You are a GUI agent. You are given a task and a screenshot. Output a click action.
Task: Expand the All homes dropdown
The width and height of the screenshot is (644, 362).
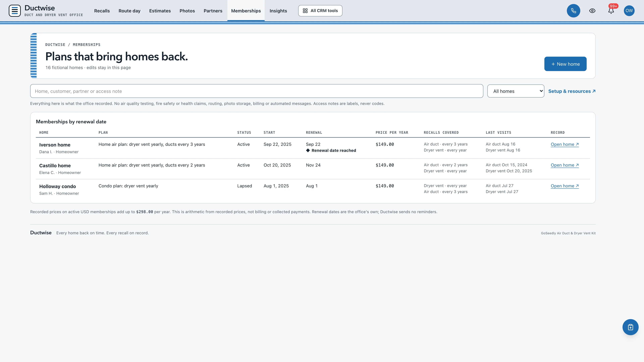tap(516, 91)
